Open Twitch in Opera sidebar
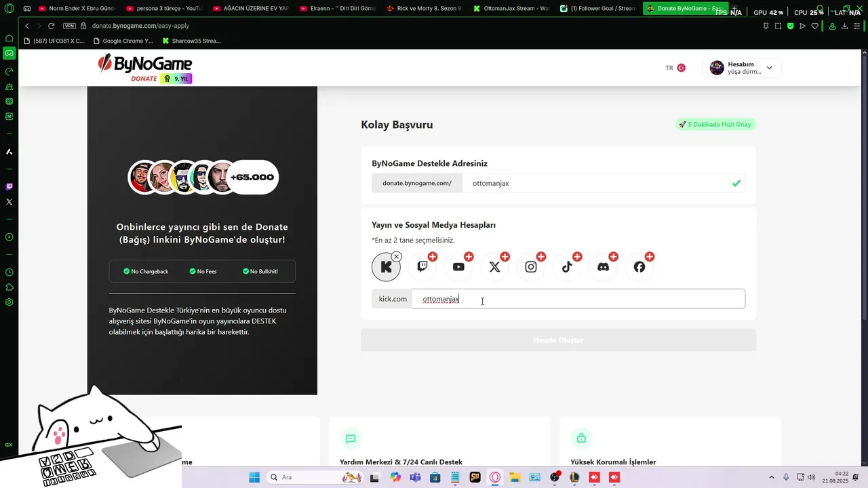 coord(9,186)
